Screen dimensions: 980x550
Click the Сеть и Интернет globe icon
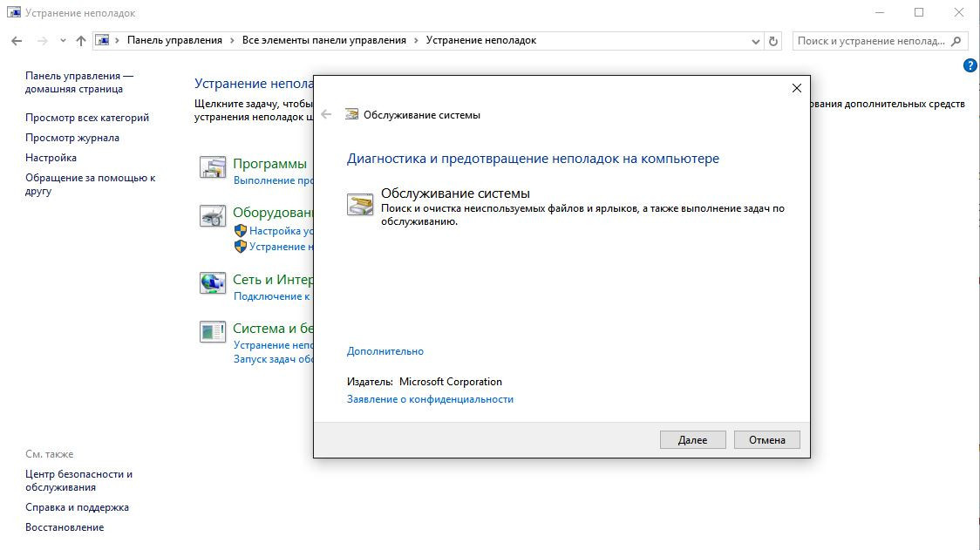(213, 282)
